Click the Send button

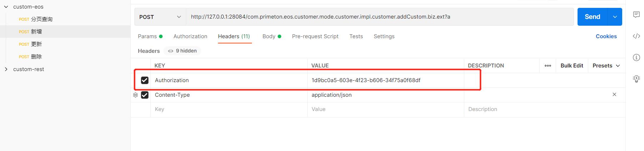tap(592, 17)
